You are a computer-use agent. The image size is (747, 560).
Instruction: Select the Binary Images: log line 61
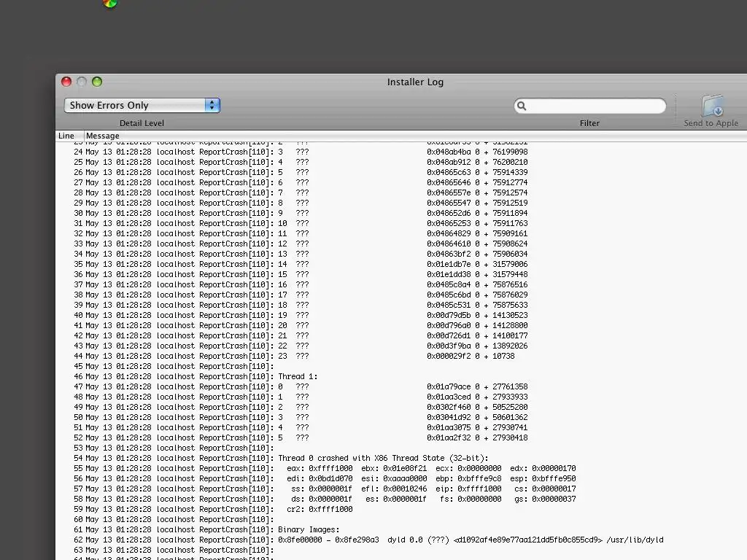(401, 529)
